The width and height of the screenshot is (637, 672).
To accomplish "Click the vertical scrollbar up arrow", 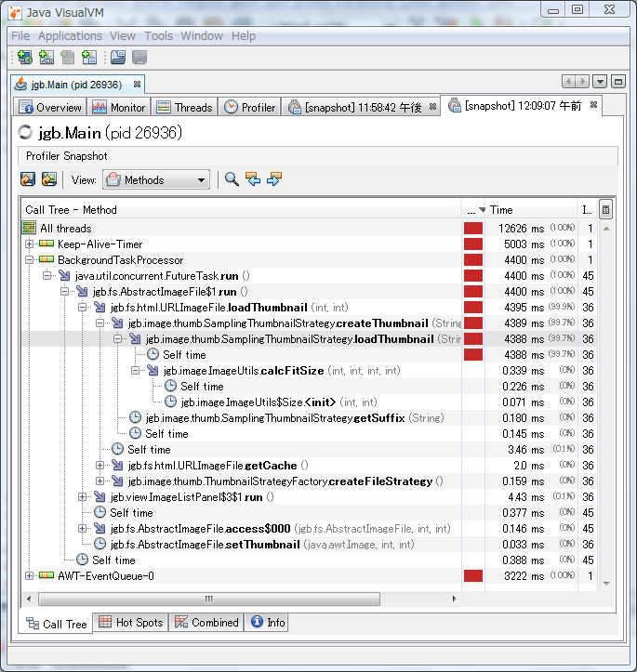I will 606,229.
